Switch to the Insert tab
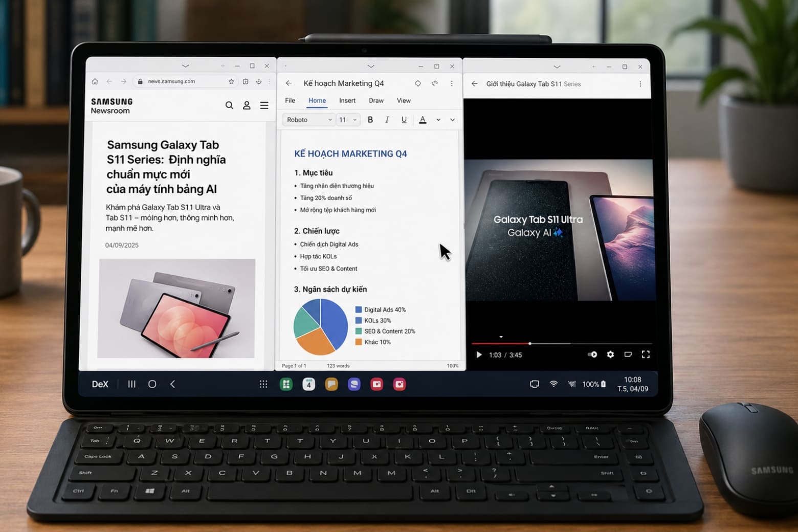The height and width of the screenshot is (532, 798). (347, 101)
